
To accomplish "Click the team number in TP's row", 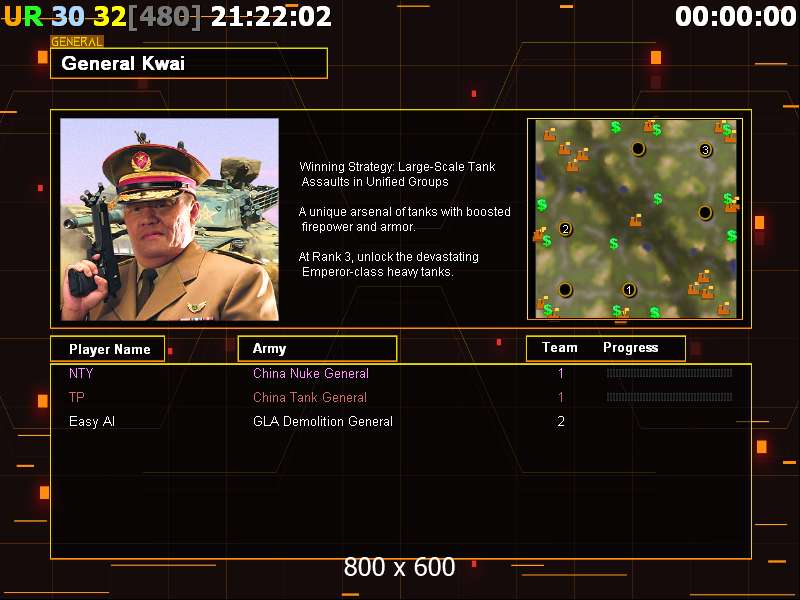I will (x=561, y=397).
